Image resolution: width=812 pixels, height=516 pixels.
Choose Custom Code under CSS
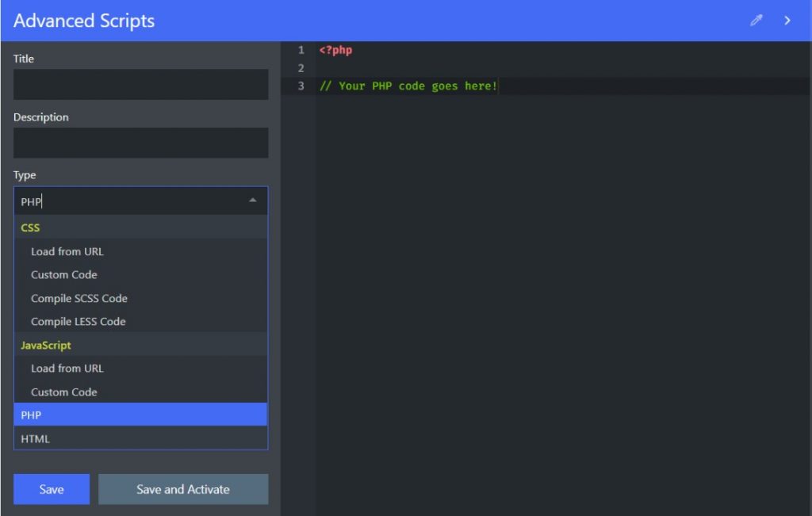[64, 275]
